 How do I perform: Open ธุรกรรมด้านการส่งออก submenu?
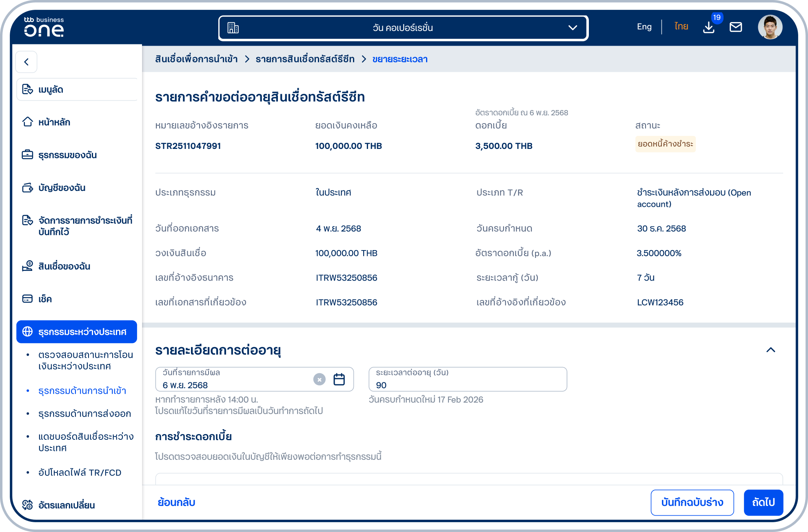click(x=84, y=414)
